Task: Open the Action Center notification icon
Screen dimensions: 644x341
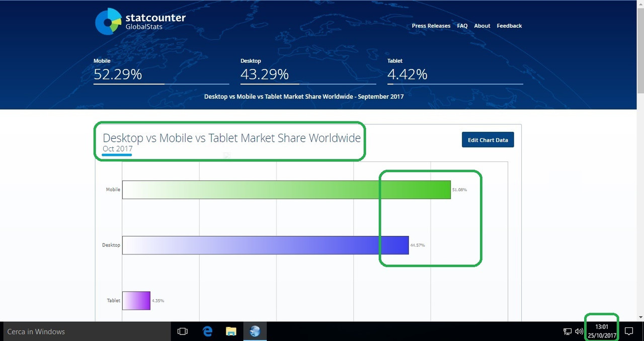Action: (x=629, y=331)
